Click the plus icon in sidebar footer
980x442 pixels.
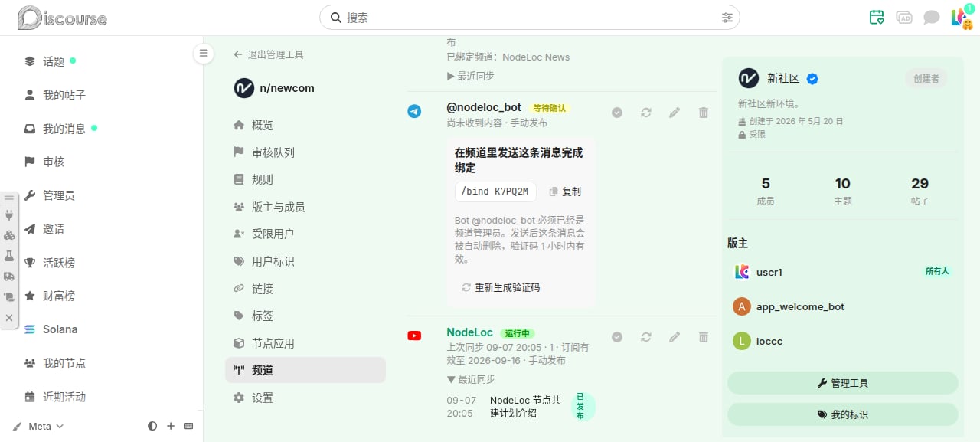[171, 426]
